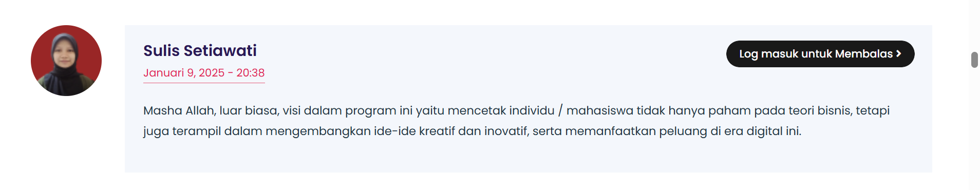
Task: Open the Januari 9, 2025 - 20:38 timestamp
Action: coord(204,73)
